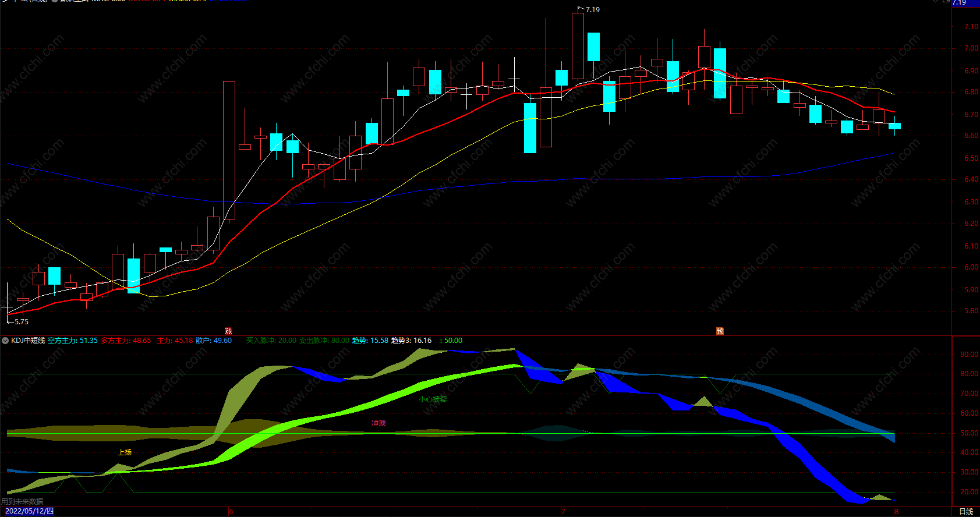Click the 小心被套 warning label
This screenshot has width=980, height=517.
[433, 399]
